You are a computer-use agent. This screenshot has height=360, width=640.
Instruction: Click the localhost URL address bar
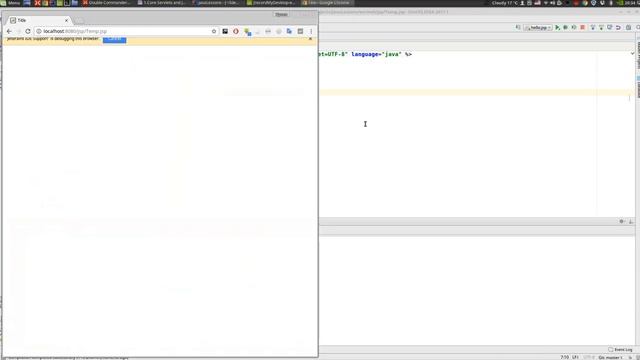pos(127,31)
